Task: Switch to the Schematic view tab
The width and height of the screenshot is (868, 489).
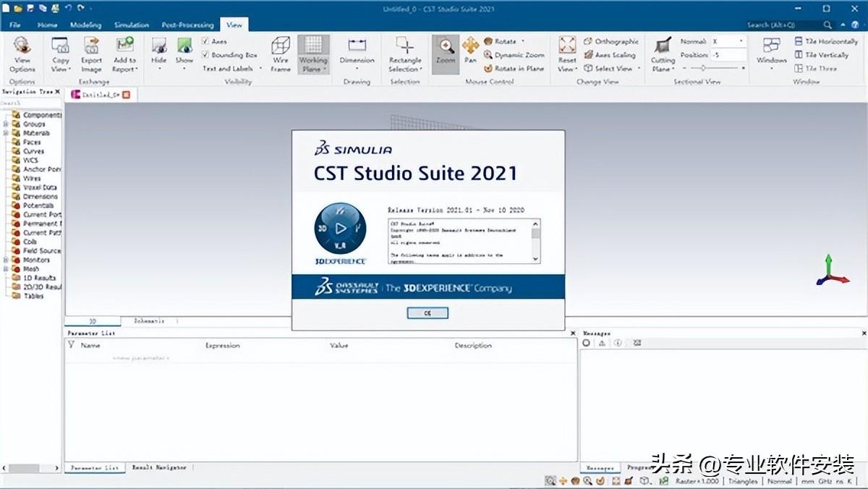Action: coord(149,321)
